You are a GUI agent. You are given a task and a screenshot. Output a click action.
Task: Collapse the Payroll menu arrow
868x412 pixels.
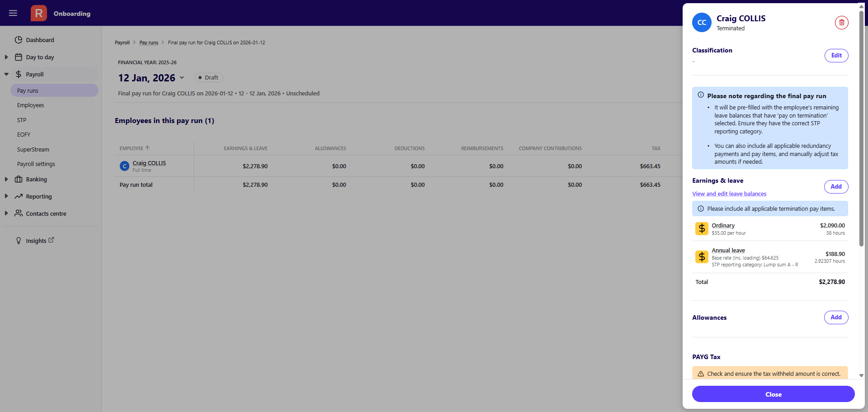[x=6, y=74]
